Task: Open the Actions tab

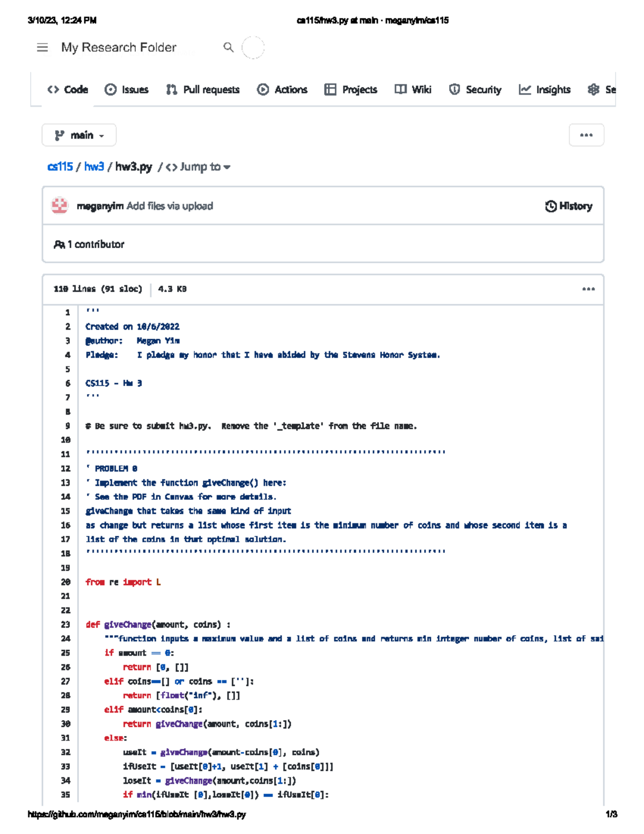Action: click(282, 90)
